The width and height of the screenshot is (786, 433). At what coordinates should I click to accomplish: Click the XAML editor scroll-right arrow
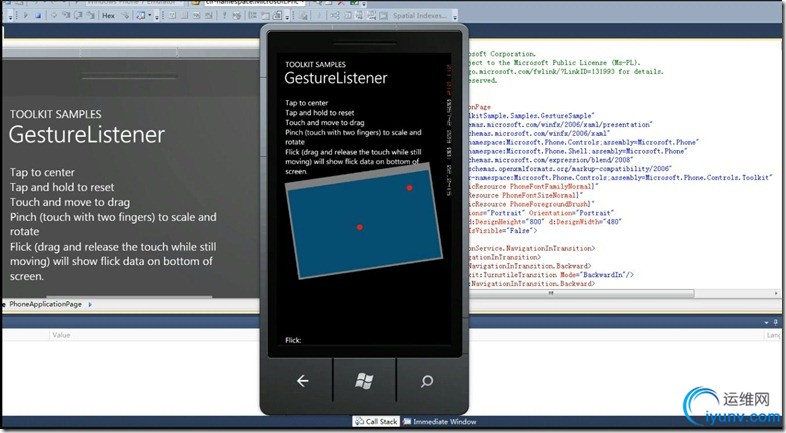click(776, 293)
